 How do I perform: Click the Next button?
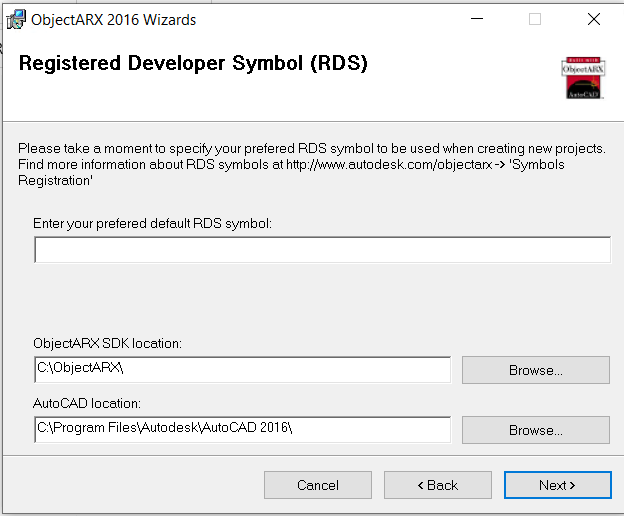point(558,485)
